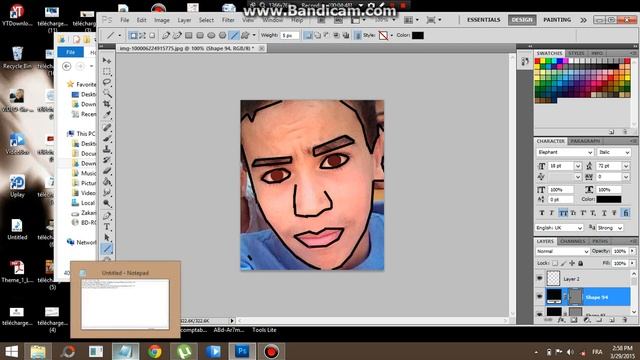Delete layer with the trash icon
This screenshot has height=360, width=640.
[625, 320]
